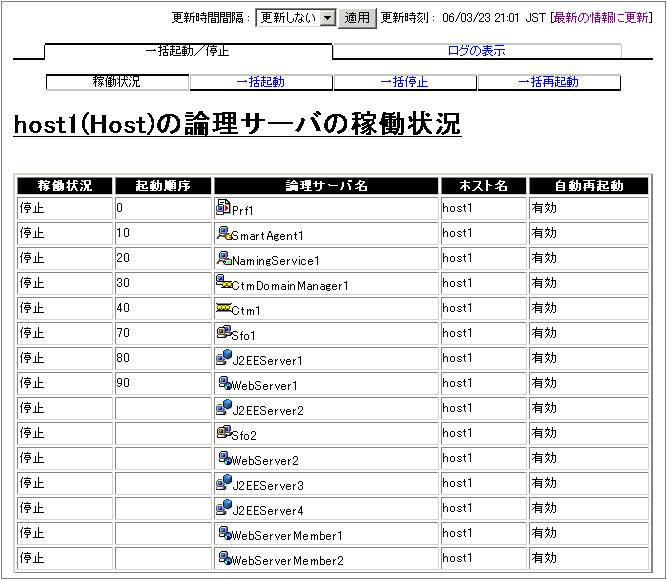Click the 更新時刻 timestamp text
Image resolution: width=667 pixels, height=580 pixels.
click(x=493, y=18)
